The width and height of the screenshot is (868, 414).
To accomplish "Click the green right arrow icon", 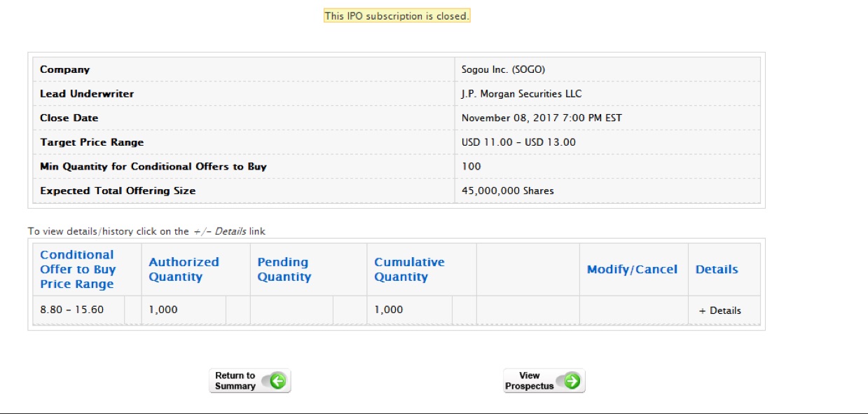I will point(572,381).
